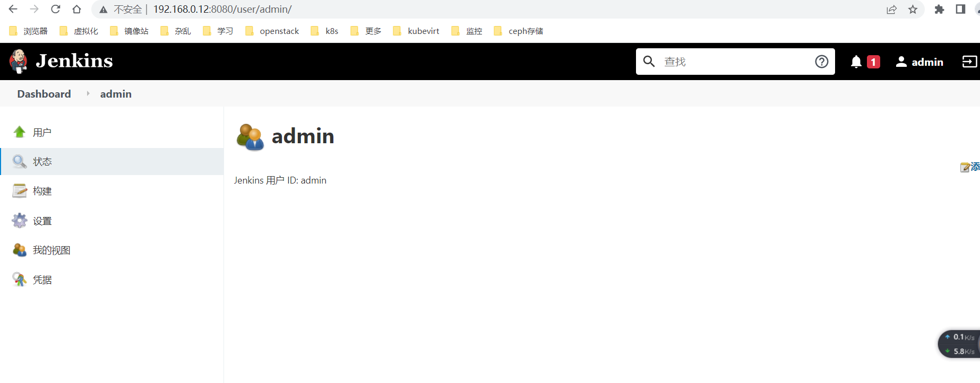
Task: Open the 杂乱 bookmark folder
Action: pos(176,31)
